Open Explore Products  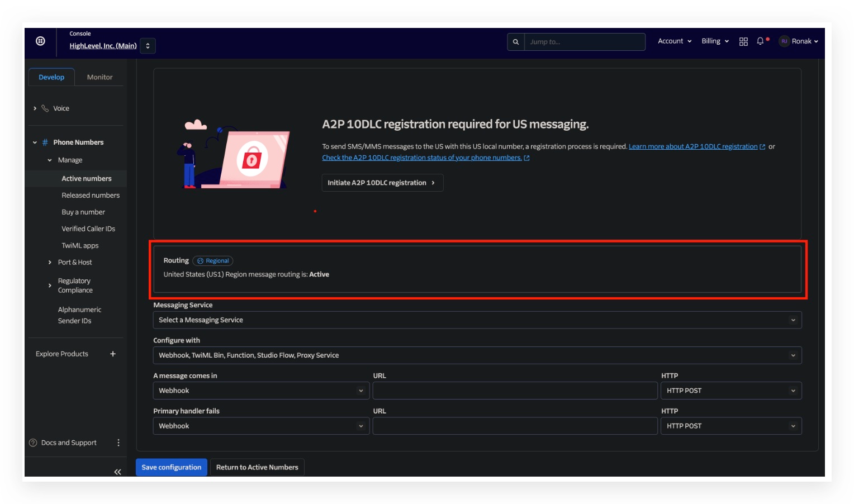tap(62, 354)
